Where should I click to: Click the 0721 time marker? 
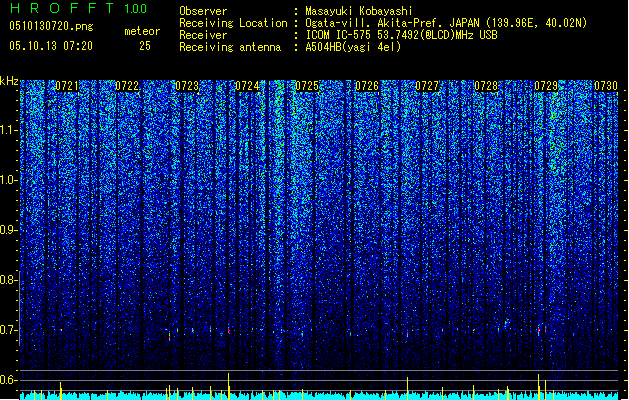point(67,86)
